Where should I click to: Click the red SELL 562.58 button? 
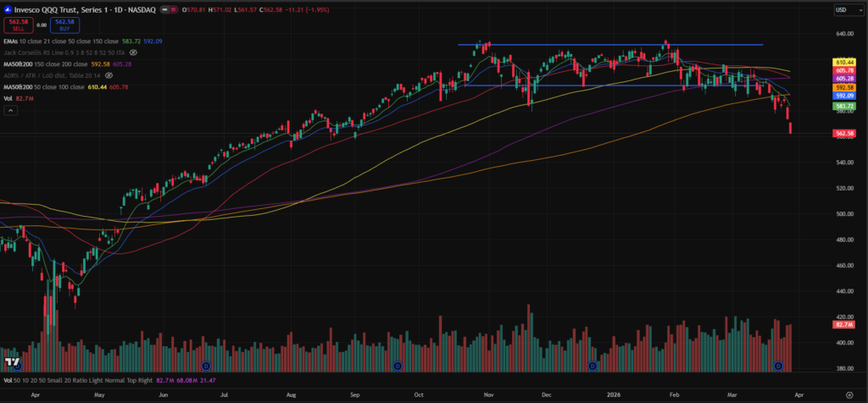(17, 25)
